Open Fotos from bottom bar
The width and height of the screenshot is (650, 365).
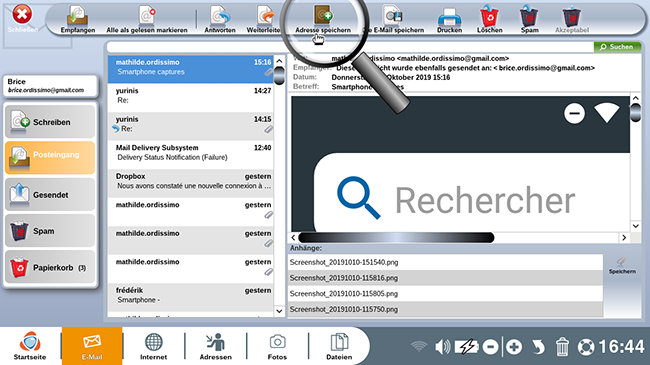277,346
